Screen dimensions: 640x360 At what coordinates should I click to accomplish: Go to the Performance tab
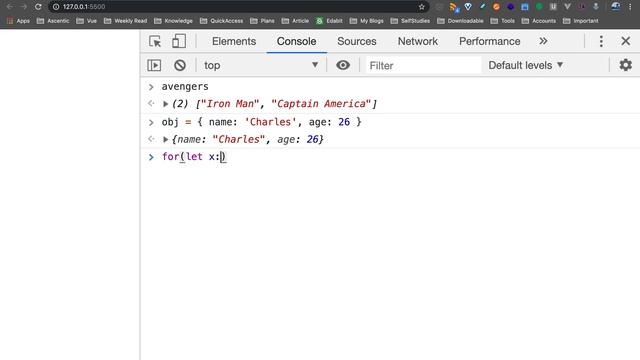(489, 41)
